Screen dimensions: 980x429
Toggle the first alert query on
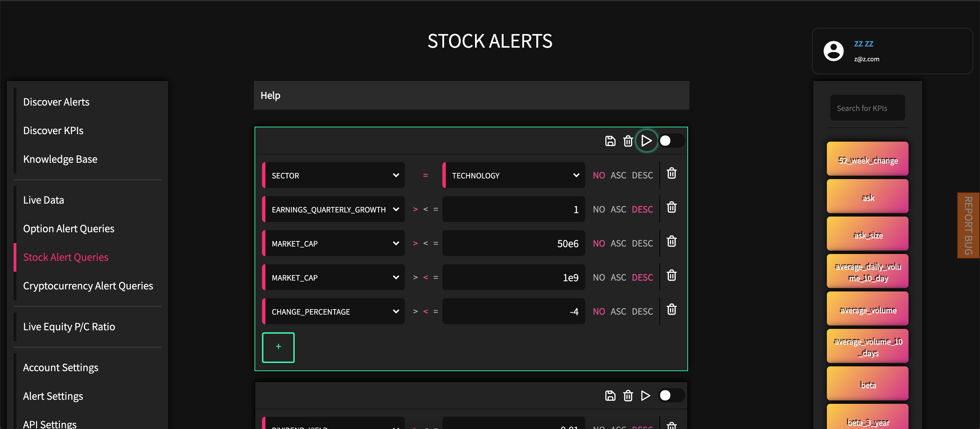(671, 141)
